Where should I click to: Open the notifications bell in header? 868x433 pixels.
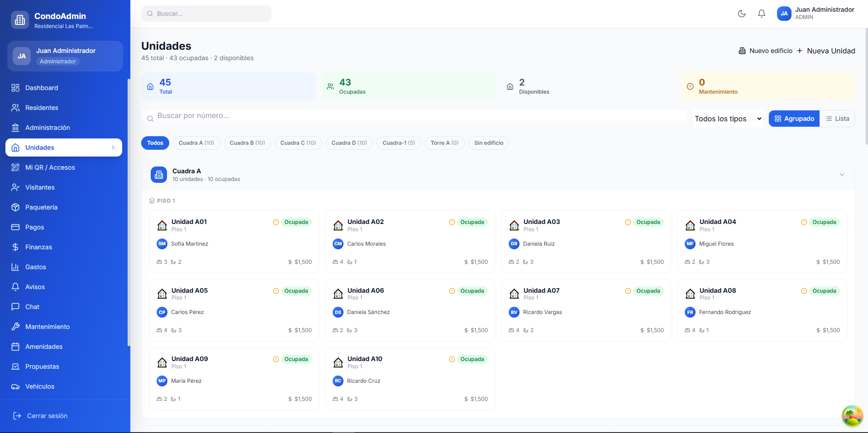[762, 14]
